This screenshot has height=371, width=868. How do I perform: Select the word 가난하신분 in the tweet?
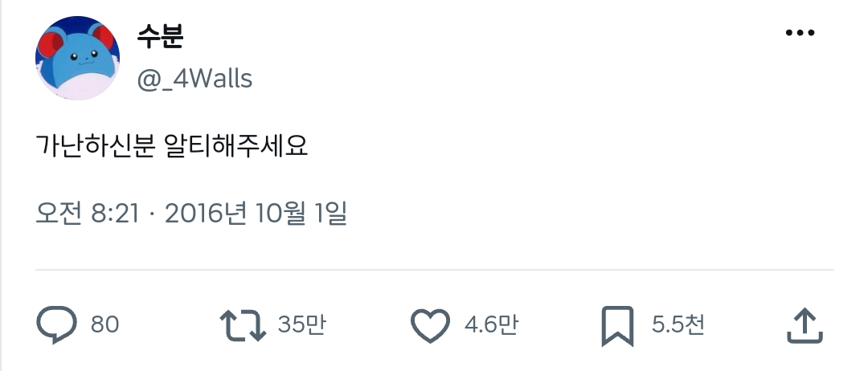pyautogui.click(x=95, y=146)
